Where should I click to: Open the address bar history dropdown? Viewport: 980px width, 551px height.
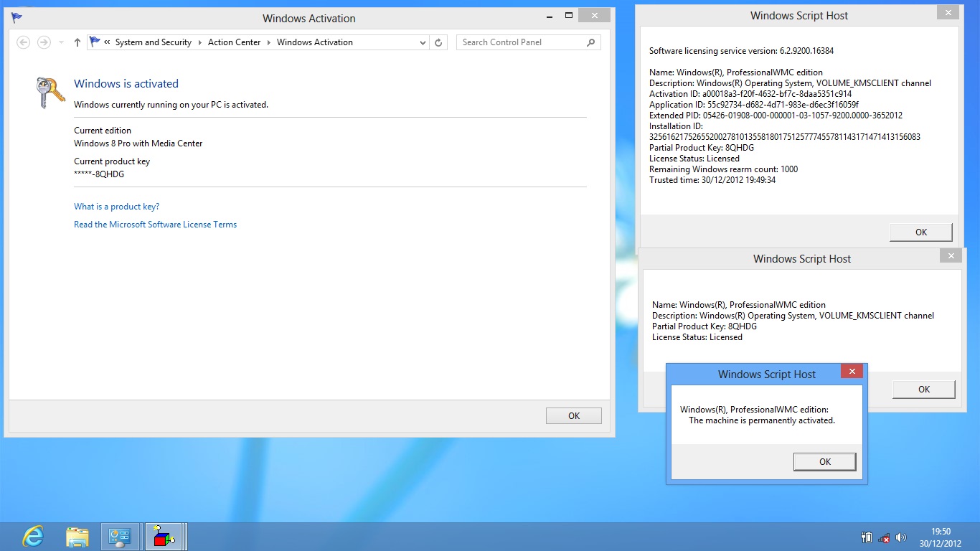(x=423, y=42)
